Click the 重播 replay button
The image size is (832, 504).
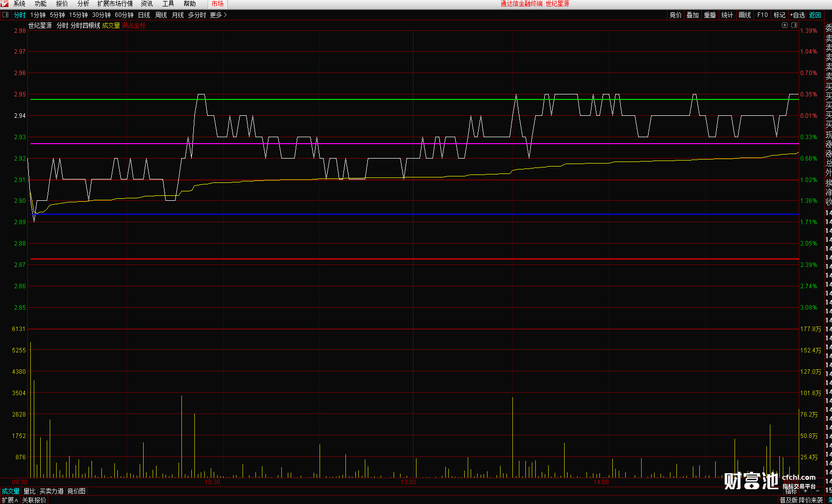click(x=710, y=15)
